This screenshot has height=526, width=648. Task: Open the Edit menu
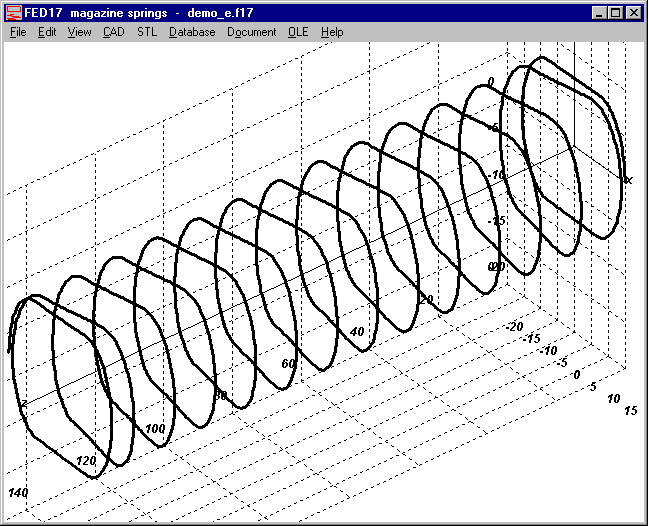[47, 32]
